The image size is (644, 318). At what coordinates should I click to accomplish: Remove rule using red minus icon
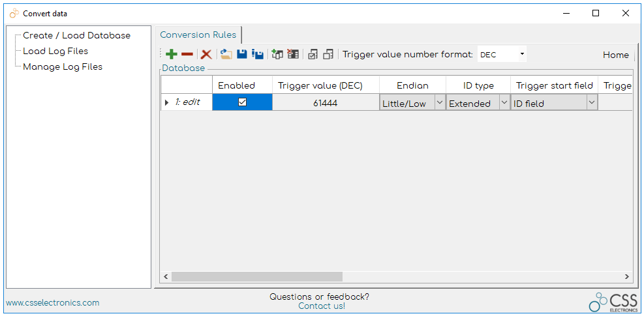pyautogui.click(x=187, y=54)
